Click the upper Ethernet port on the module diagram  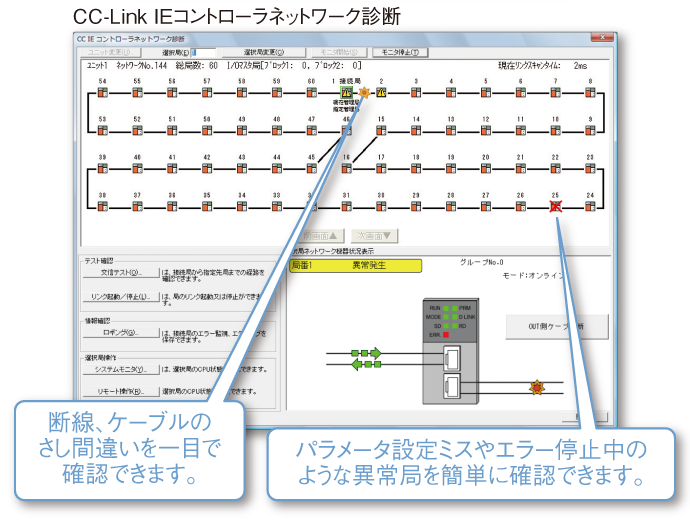453,355
